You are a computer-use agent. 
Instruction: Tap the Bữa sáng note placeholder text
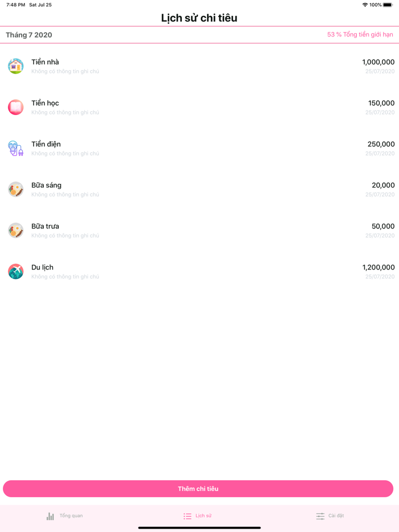65,195
